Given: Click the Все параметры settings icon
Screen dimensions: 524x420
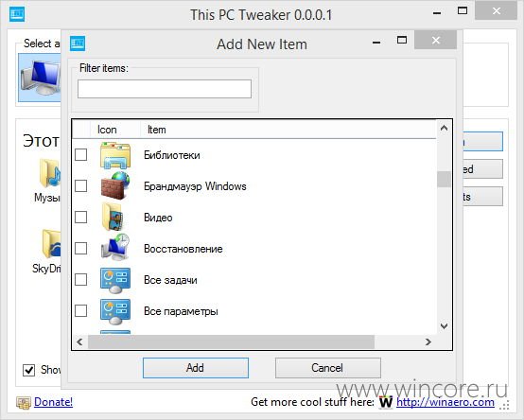Looking at the screenshot, I should (115, 311).
